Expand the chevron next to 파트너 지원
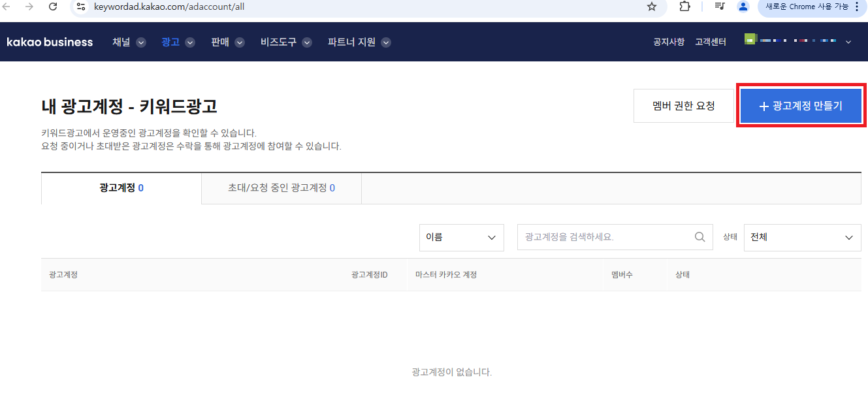The height and width of the screenshot is (418, 868). pos(386,42)
